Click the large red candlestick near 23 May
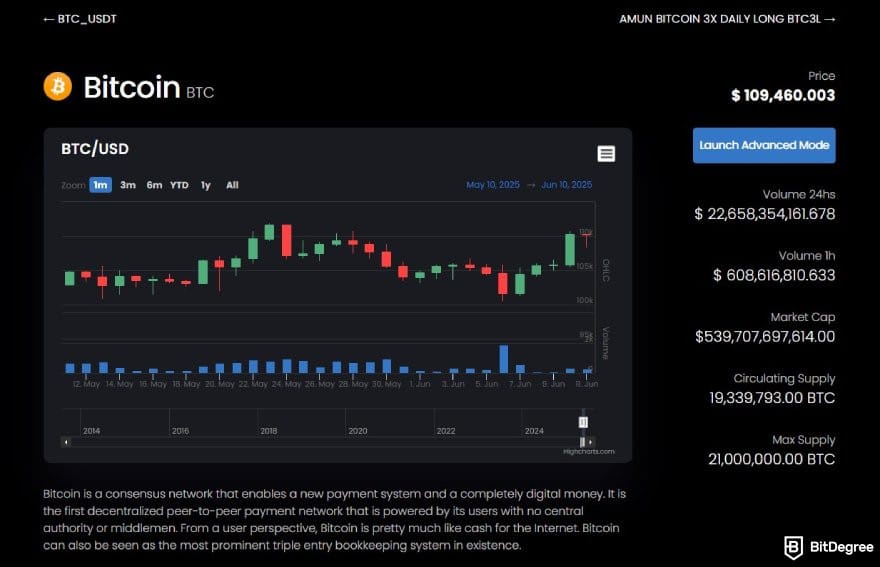 pos(286,240)
